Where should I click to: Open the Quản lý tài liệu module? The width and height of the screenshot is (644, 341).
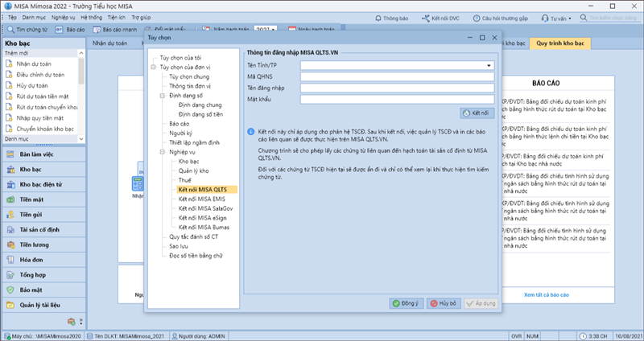click(44, 306)
